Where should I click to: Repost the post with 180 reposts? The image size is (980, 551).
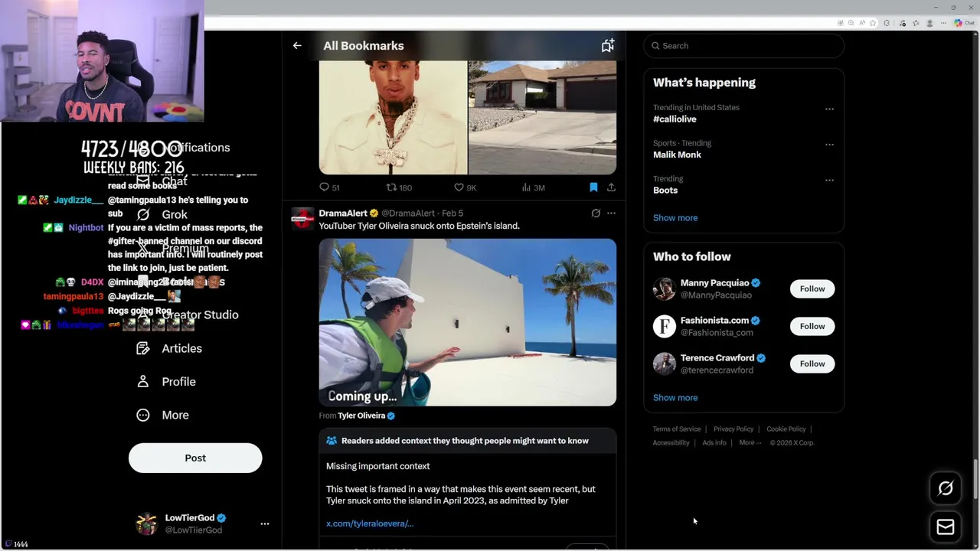click(x=399, y=187)
